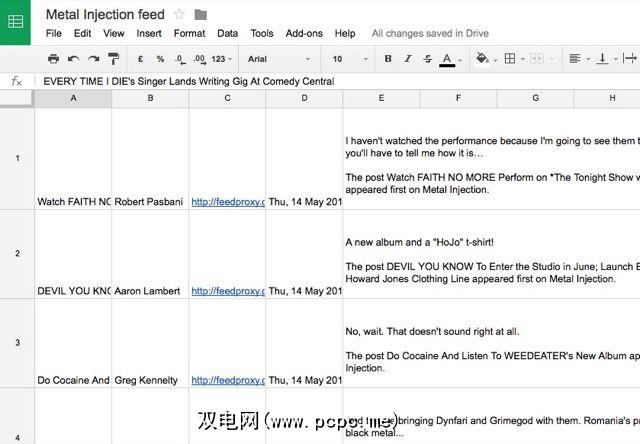640x444 pixels.
Task: Click the All changes saved in Drive status
Action: coord(430,33)
